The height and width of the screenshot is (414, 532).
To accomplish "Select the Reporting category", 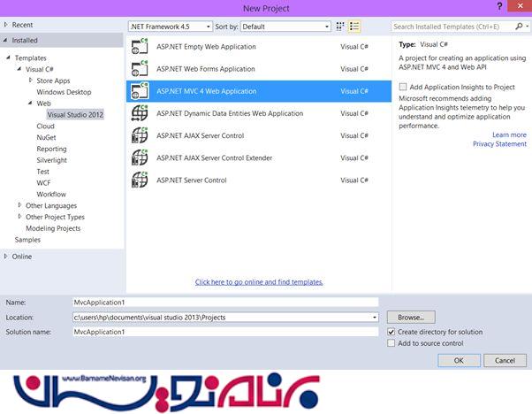I will point(51,149).
